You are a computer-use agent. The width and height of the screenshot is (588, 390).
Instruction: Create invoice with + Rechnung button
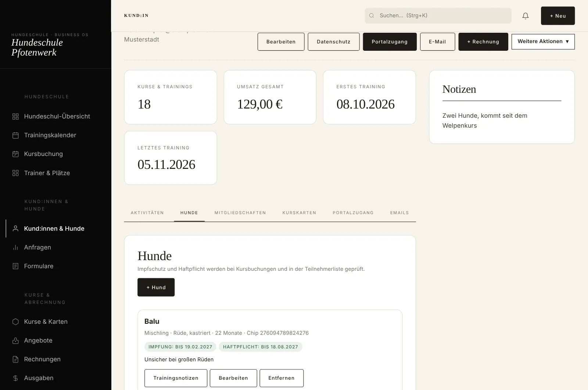pos(483,42)
